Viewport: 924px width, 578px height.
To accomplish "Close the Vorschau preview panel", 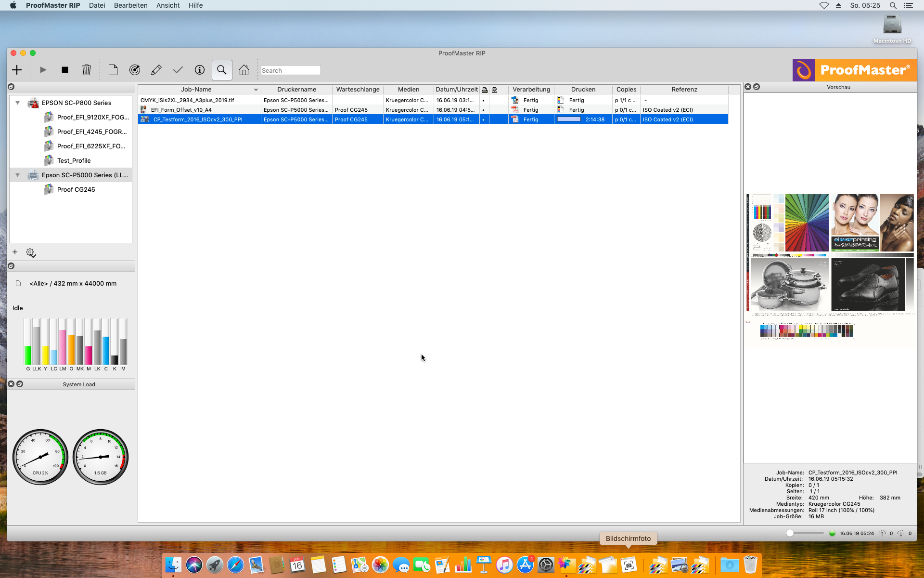I will coord(748,87).
